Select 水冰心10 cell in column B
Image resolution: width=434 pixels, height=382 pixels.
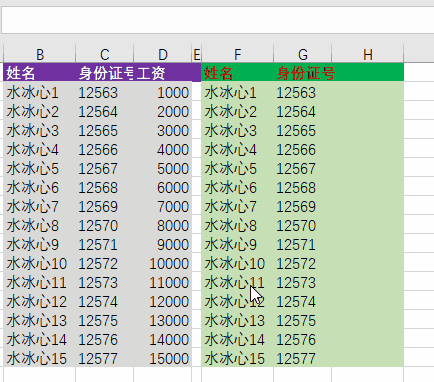coord(40,263)
